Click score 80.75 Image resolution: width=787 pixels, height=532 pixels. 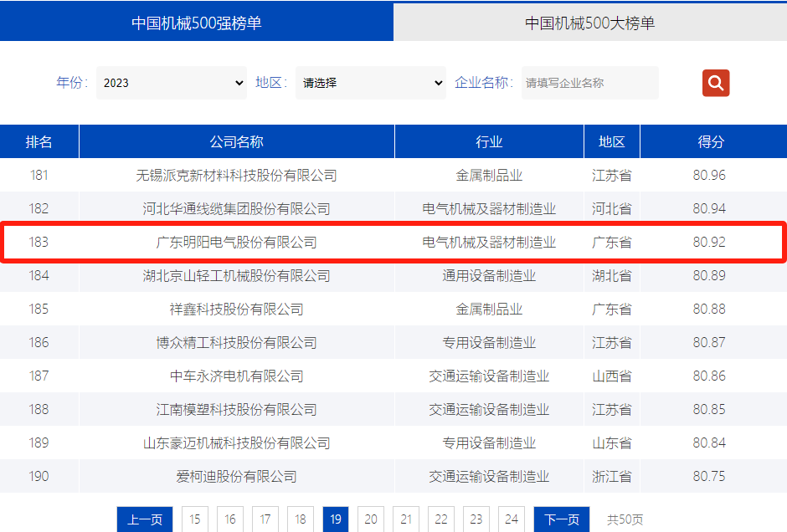tap(709, 476)
